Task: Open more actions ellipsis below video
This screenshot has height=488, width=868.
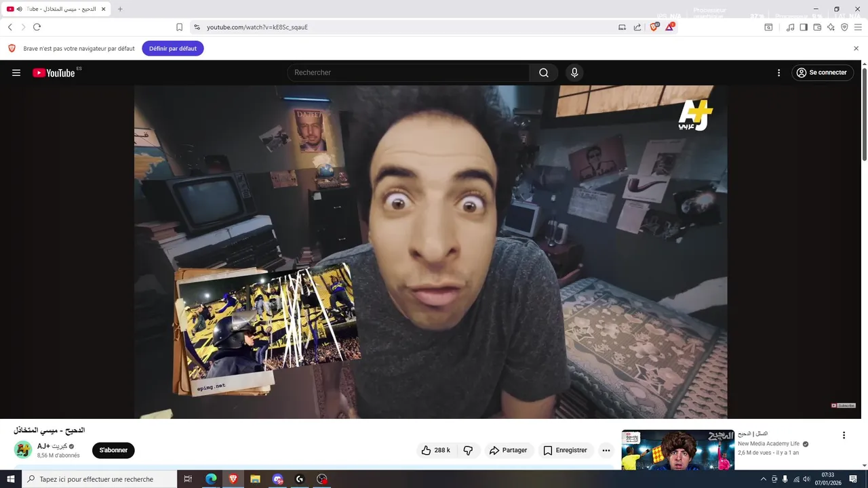Action: pos(606,450)
